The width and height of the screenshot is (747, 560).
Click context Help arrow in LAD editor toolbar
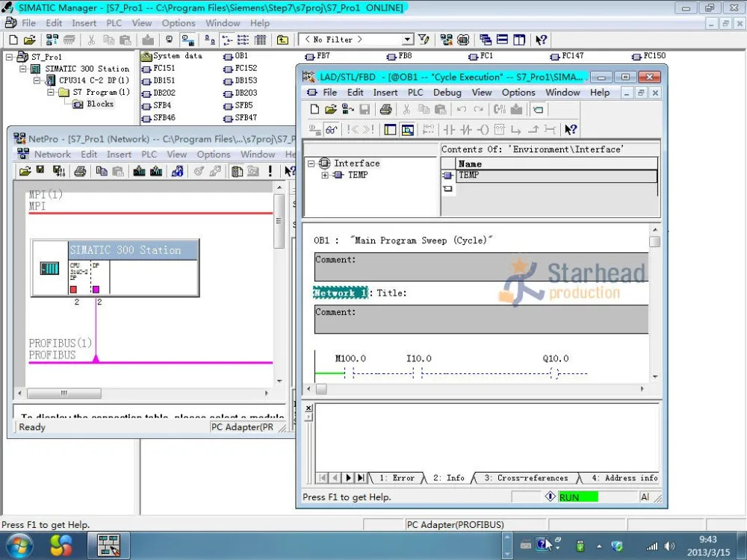[x=570, y=129]
